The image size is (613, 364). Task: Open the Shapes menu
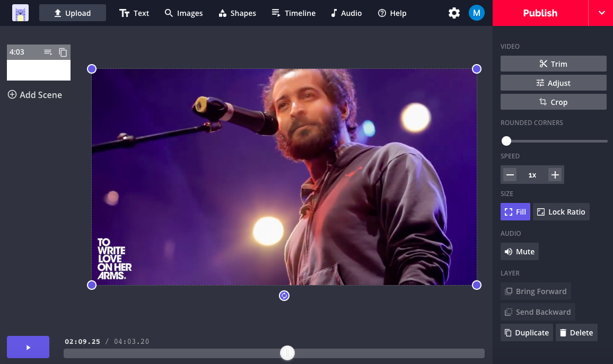[237, 13]
